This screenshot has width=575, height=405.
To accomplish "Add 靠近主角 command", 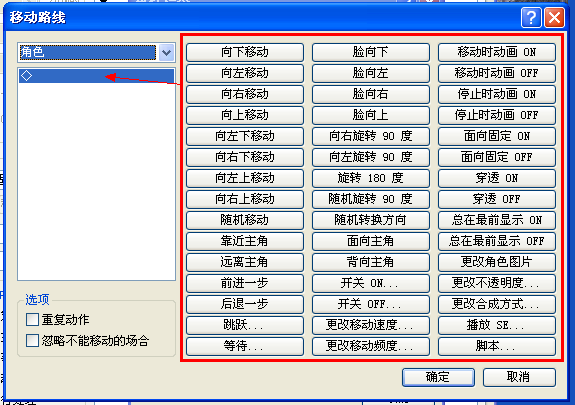I will coord(245,241).
